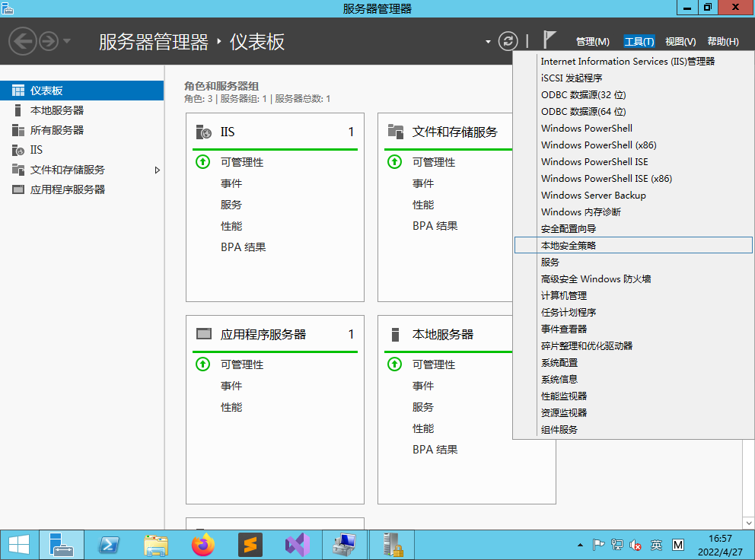Open 服务 in the tools menu
755x560 pixels.
633,262
